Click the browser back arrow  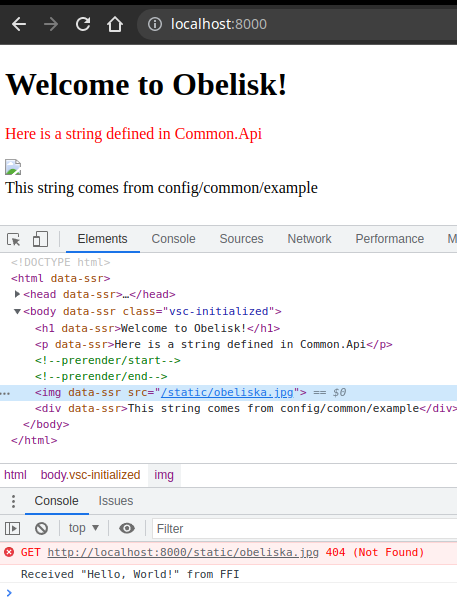[x=19, y=24]
